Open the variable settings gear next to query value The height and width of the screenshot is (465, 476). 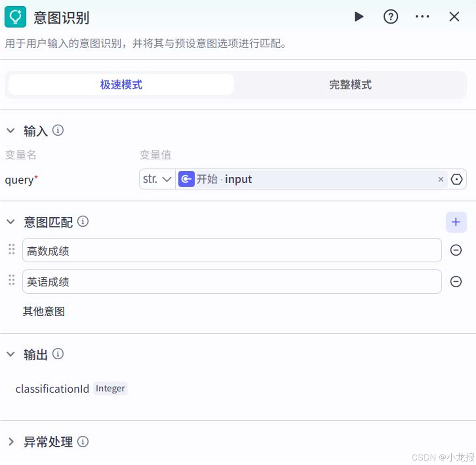pos(457,179)
